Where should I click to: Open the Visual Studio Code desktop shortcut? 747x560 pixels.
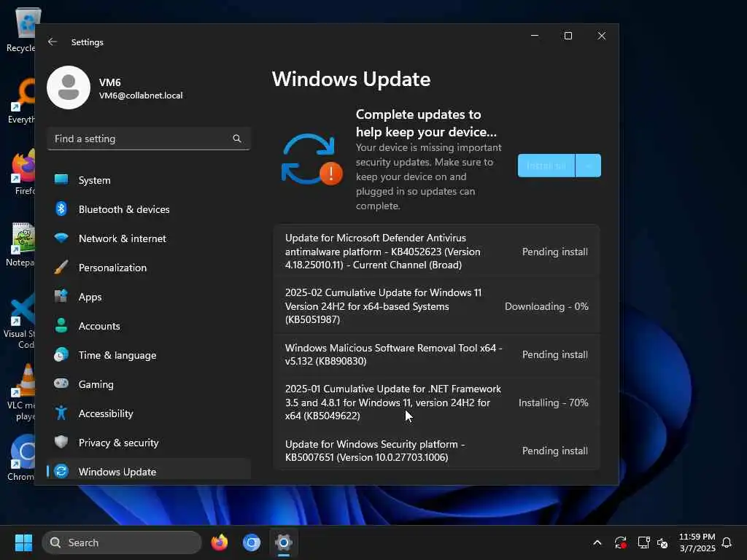[x=20, y=320]
